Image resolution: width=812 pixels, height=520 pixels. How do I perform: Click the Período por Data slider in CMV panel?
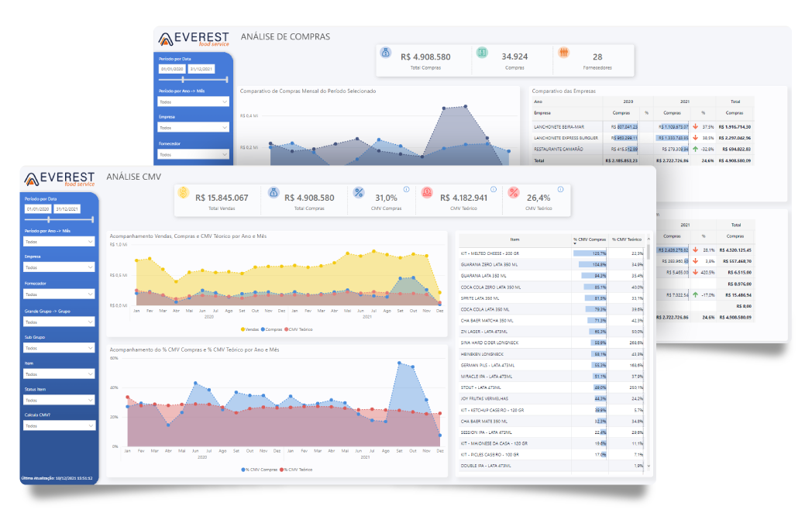[60, 219]
